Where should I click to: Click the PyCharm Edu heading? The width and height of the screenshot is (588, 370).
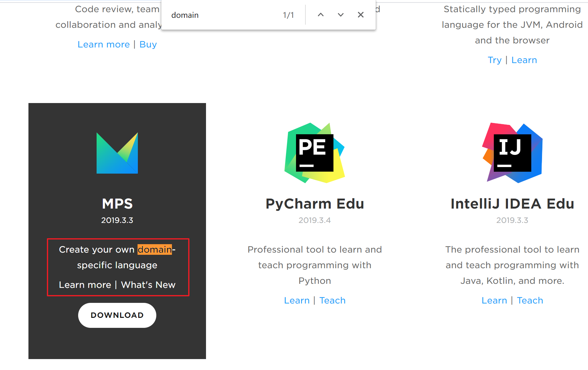point(315,204)
